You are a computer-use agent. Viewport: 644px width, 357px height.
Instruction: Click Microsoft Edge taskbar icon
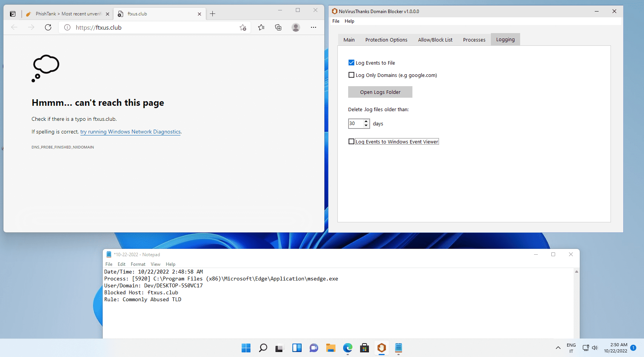coord(348,348)
